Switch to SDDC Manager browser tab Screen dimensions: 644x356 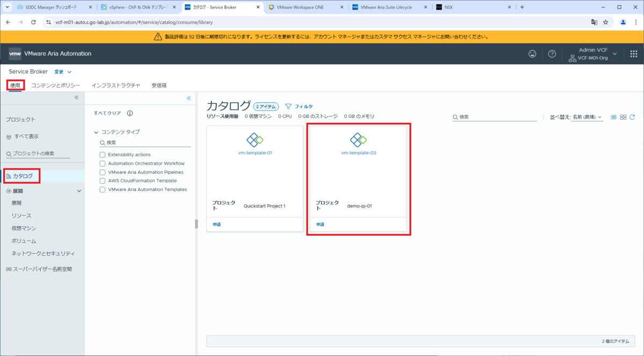pyautogui.click(x=55, y=8)
